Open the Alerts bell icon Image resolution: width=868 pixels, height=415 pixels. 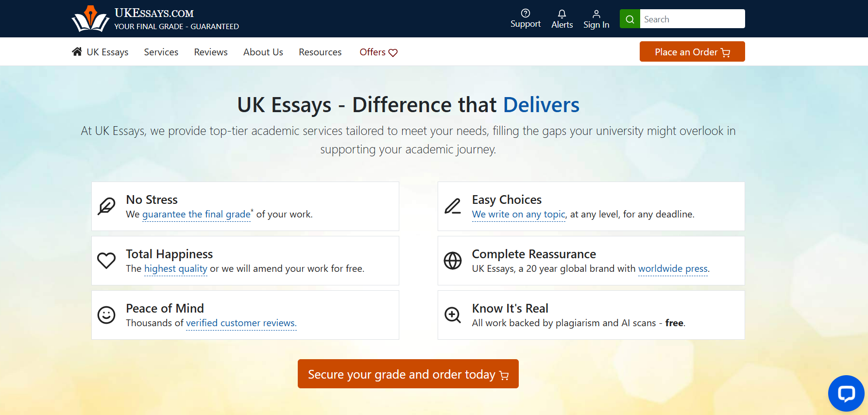pyautogui.click(x=562, y=14)
